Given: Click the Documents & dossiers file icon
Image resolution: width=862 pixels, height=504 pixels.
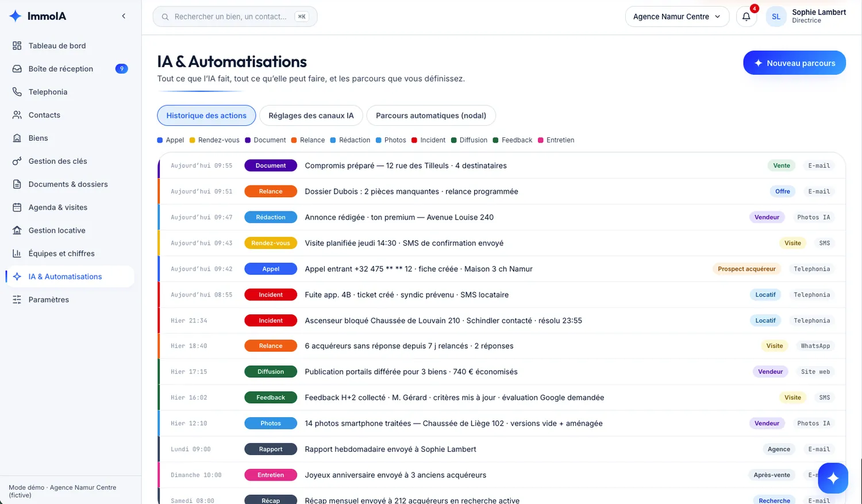Looking at the screenshot, I should pyautogui.click(x=17, y=184).
